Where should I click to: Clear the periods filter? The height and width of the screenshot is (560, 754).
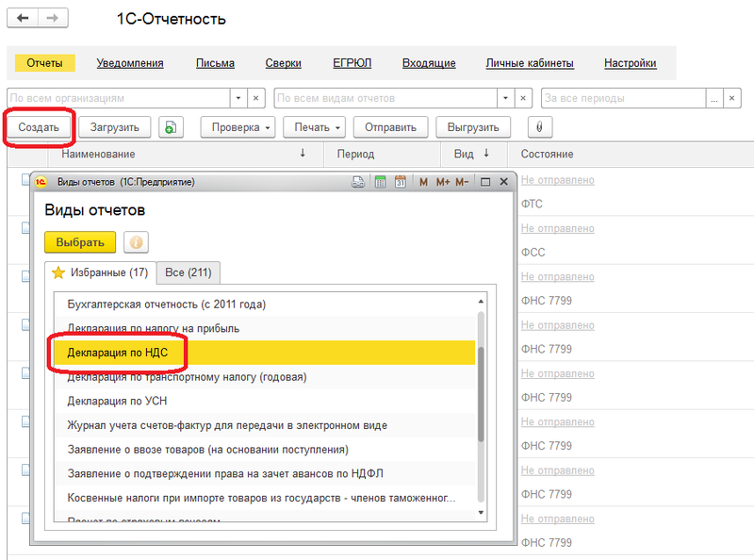(732, 98)
